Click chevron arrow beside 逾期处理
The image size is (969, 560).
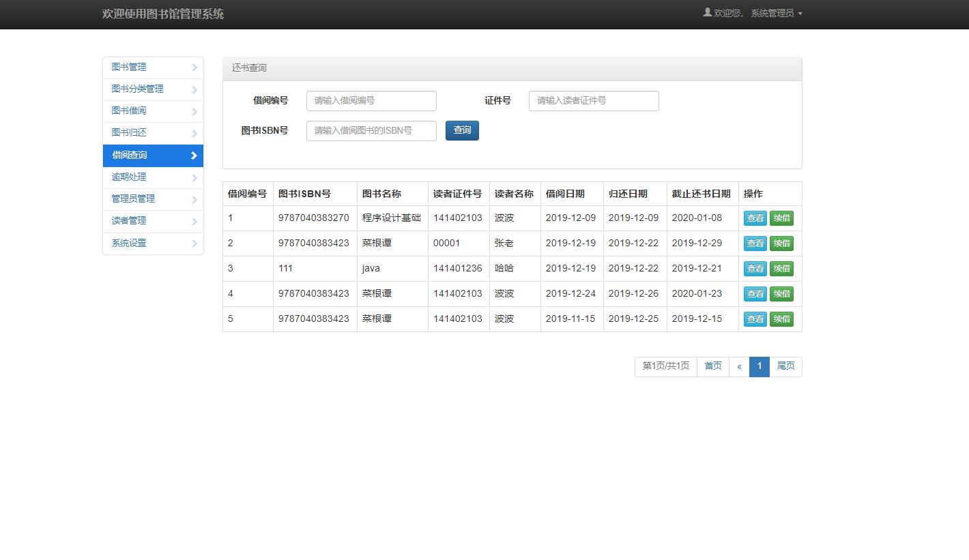click(x=194, y=177)
